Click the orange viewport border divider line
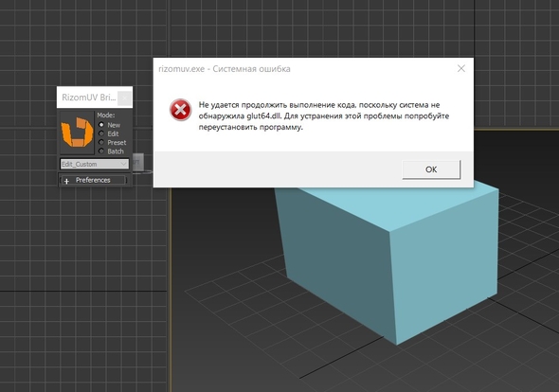 coord(171,290)
